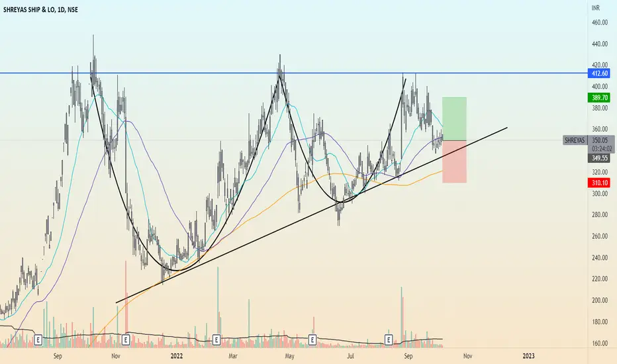The image size is (617, 364).
Task: Select the SHREYAS last price tag
Action: 575,140
